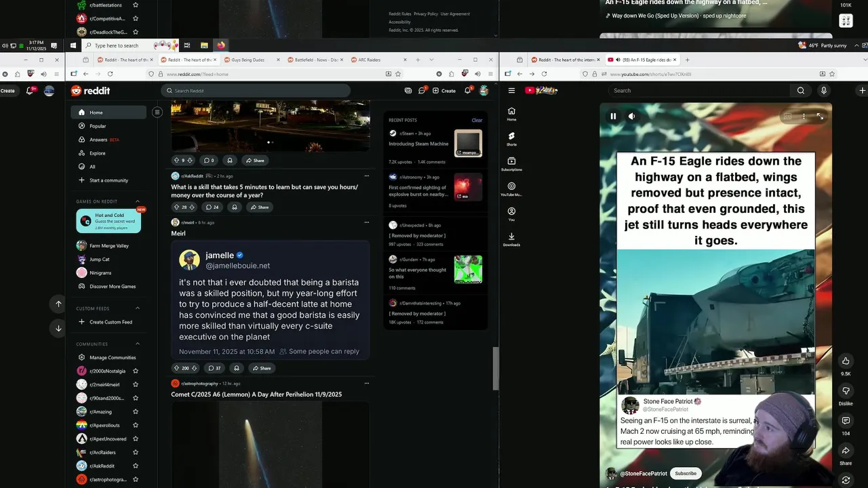The height and width of the screenshot is (488, 868).
Task: Click the Reddit logo in the header
Action: (x=90, y=91)
